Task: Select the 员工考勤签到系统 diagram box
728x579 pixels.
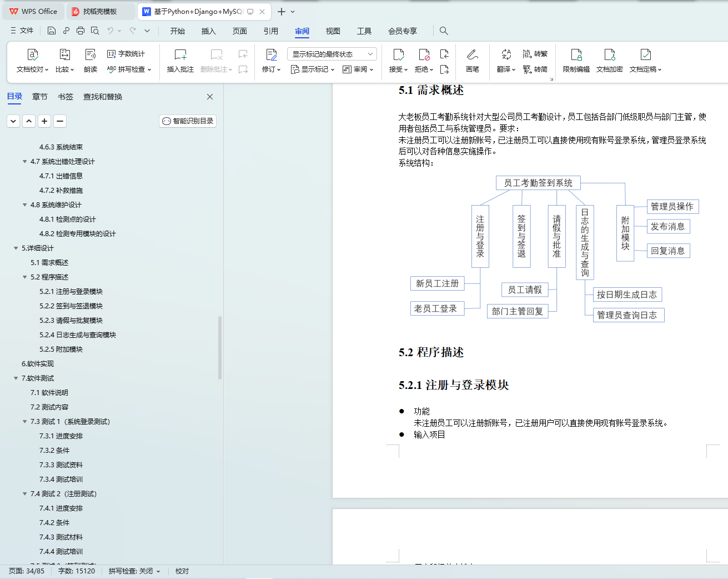Action: [538, 183]
